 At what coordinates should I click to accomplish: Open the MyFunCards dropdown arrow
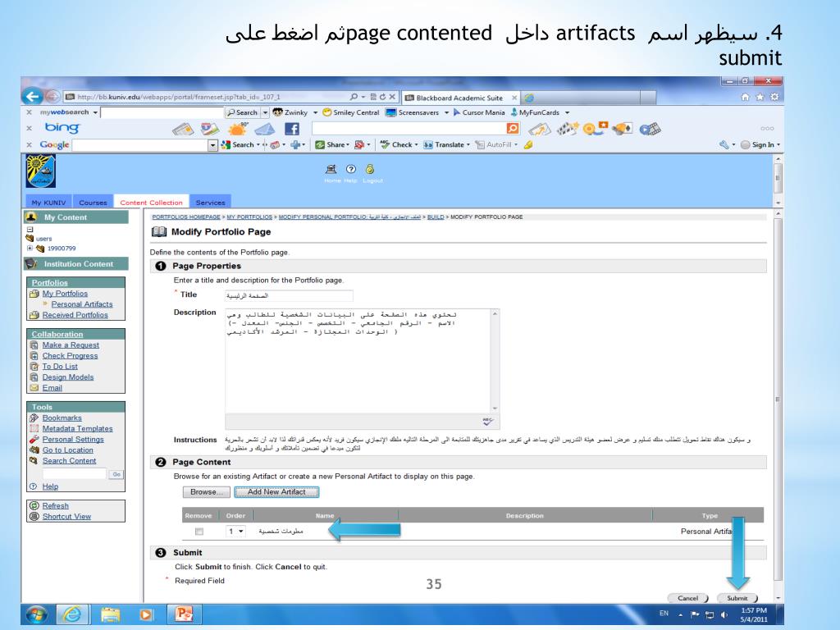click(567, 112)
